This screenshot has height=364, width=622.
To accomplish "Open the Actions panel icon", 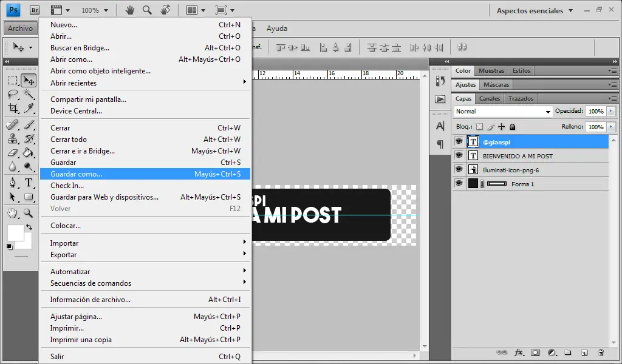I will coord(440,99).
